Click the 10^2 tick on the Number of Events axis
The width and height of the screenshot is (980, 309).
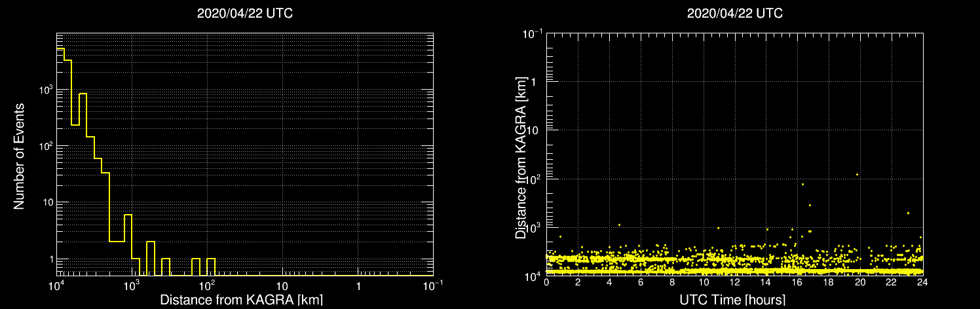(x=45, y=146)
